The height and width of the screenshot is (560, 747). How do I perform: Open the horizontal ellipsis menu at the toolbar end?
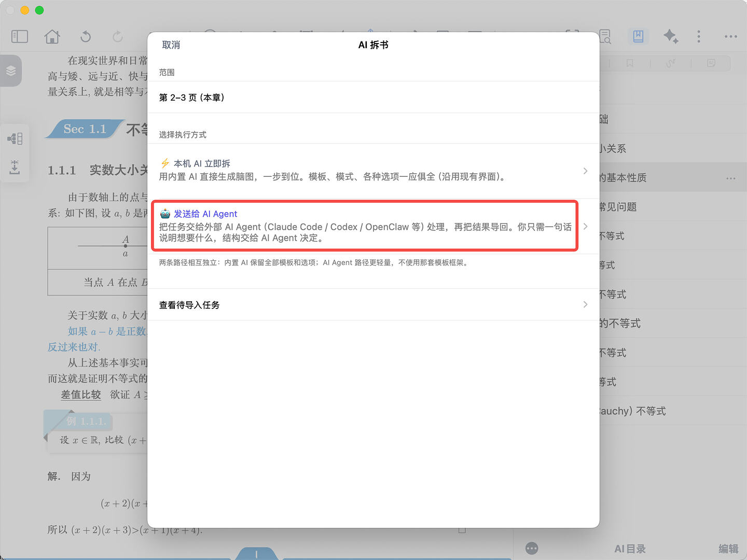(731, 36)
